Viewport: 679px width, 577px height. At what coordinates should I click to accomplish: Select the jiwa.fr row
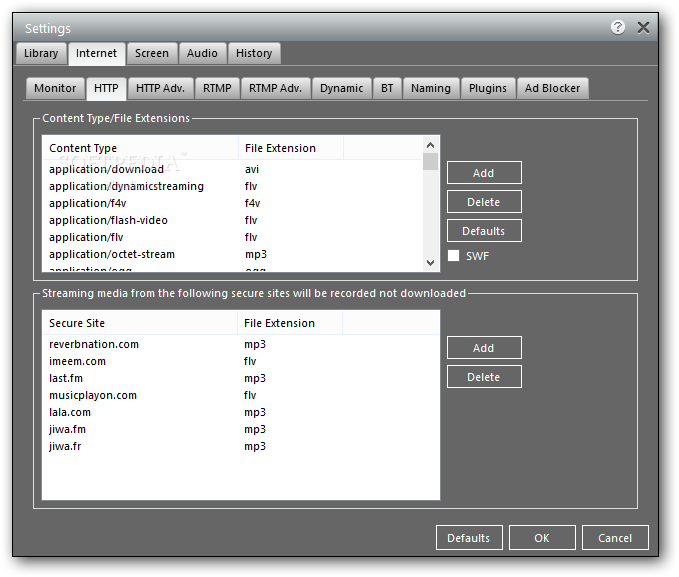point(241,446)
